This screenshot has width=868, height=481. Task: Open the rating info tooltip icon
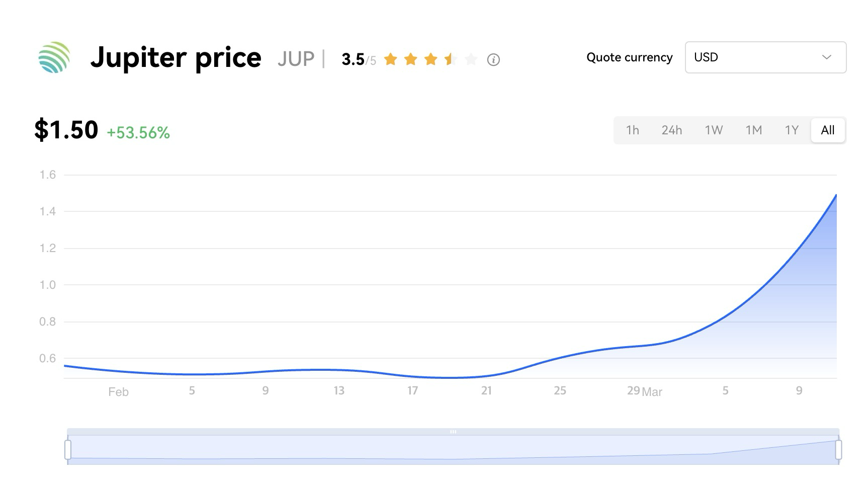click(494, 59)
